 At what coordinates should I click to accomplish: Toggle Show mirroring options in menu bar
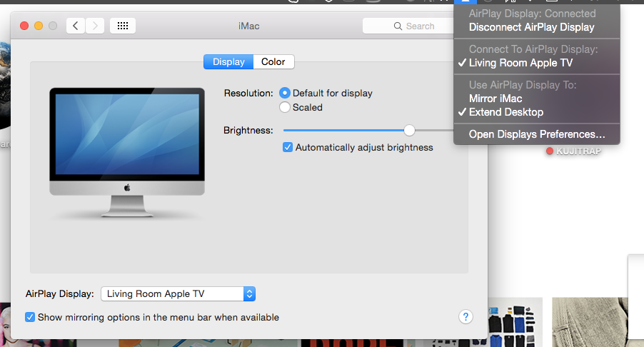[x=30, y=317]
